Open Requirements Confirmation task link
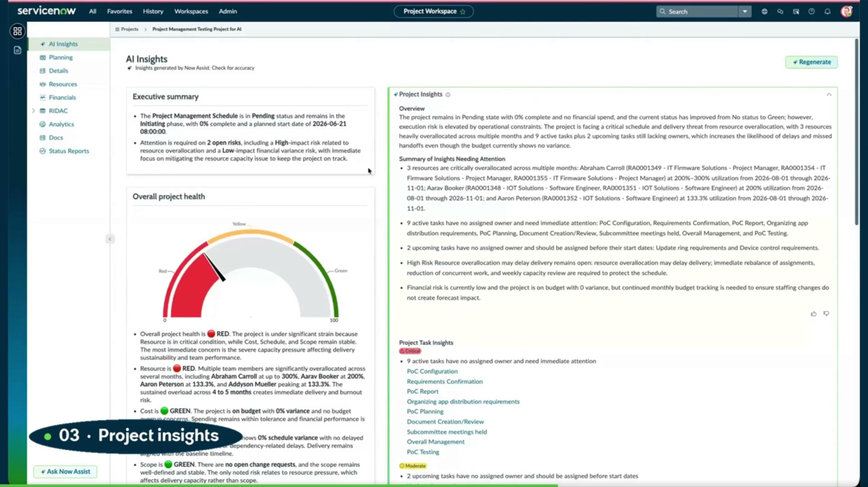Viewport: 868px width, 487px height. click(x=444, y=381)
